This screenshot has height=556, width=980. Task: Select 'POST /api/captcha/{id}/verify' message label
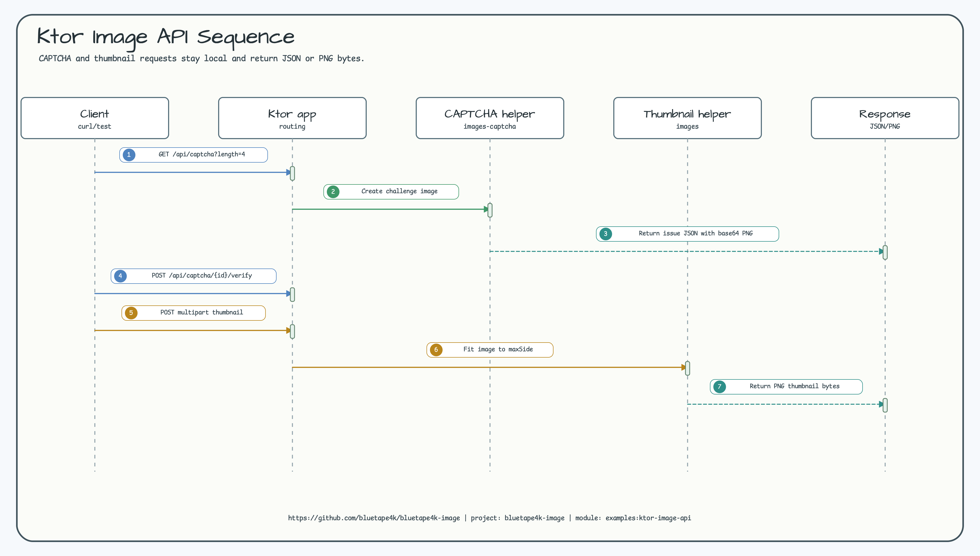[194, 276]
